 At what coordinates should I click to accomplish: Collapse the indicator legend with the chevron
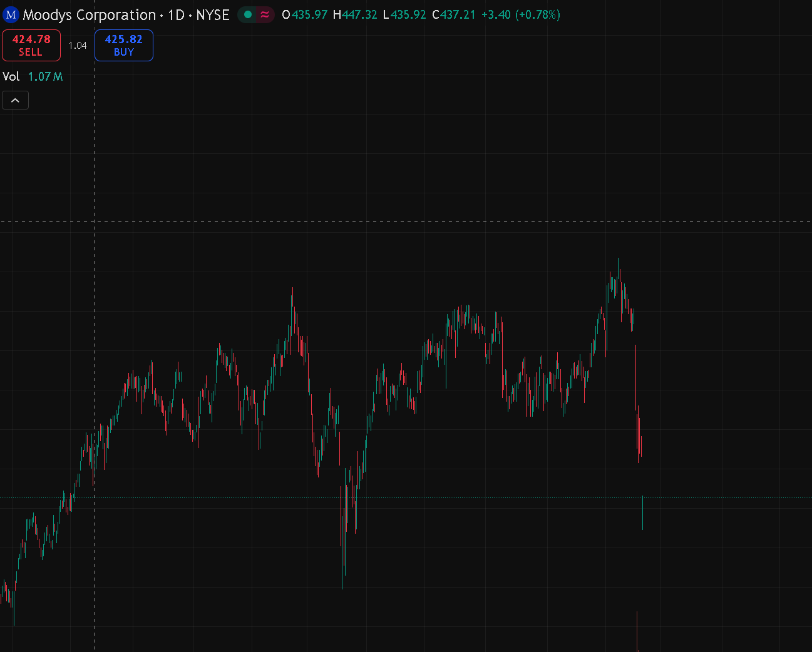16,100
